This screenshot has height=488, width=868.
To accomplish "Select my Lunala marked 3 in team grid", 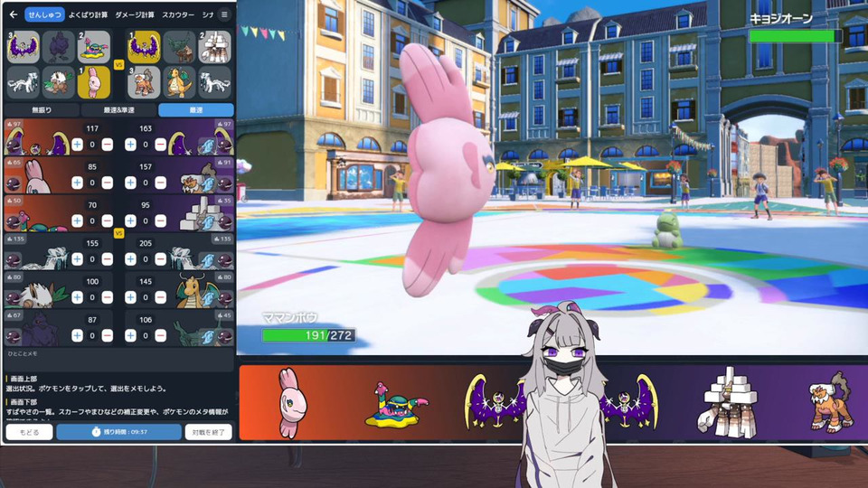I will (24, 46).
